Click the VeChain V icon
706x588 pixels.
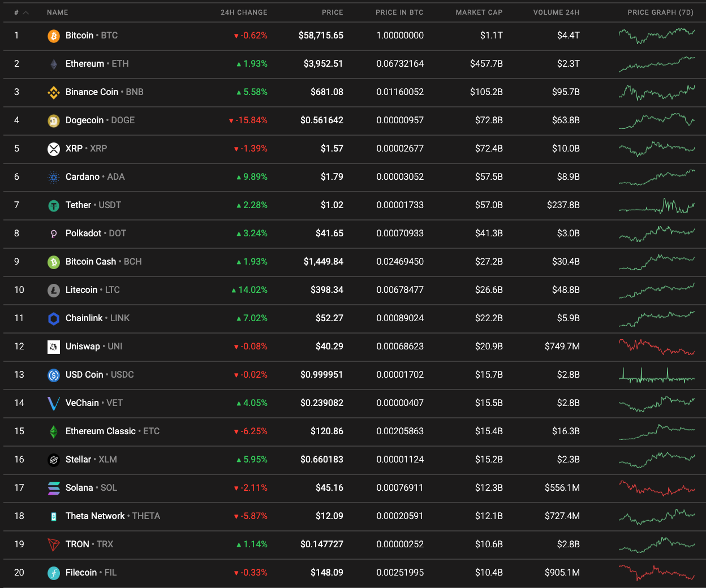point(54,404)
